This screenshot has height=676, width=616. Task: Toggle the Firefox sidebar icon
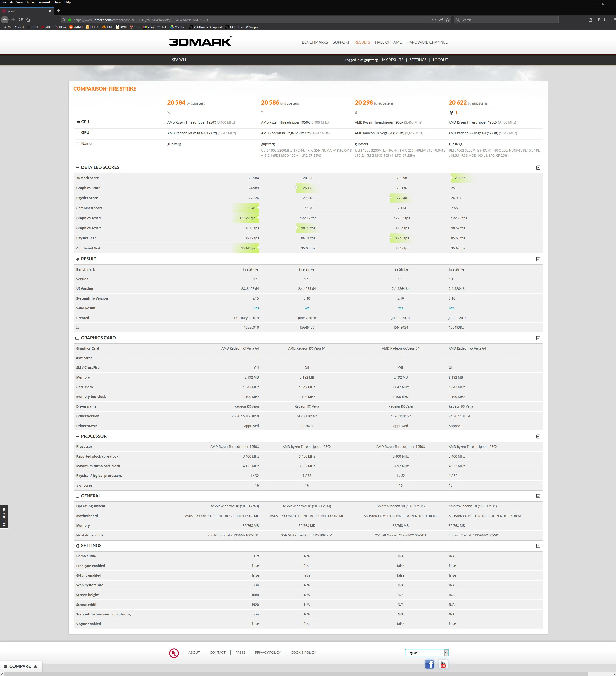coord(606,19)
